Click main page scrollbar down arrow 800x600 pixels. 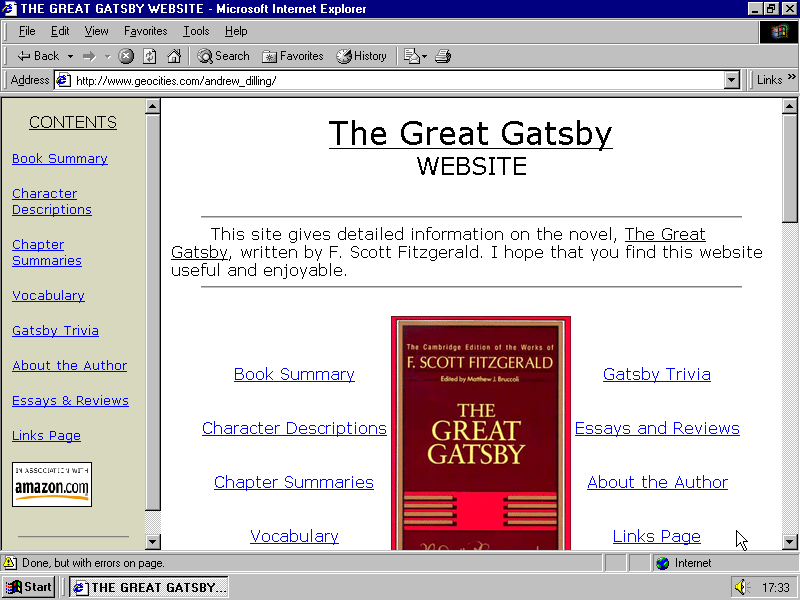(x=789, y=541)
